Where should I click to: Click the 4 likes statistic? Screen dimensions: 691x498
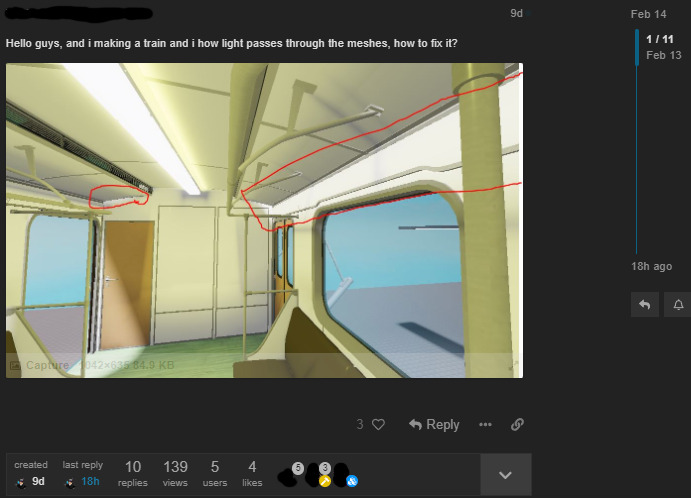252,474
